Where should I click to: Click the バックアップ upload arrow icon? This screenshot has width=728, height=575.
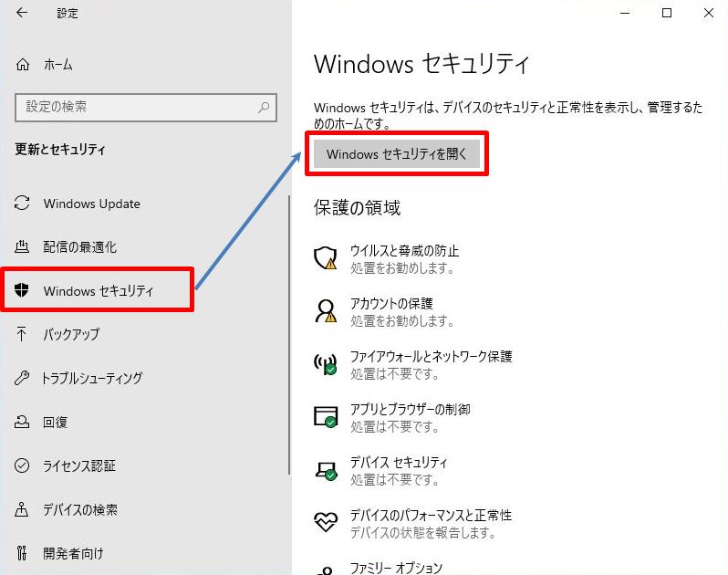coord(21,333)
